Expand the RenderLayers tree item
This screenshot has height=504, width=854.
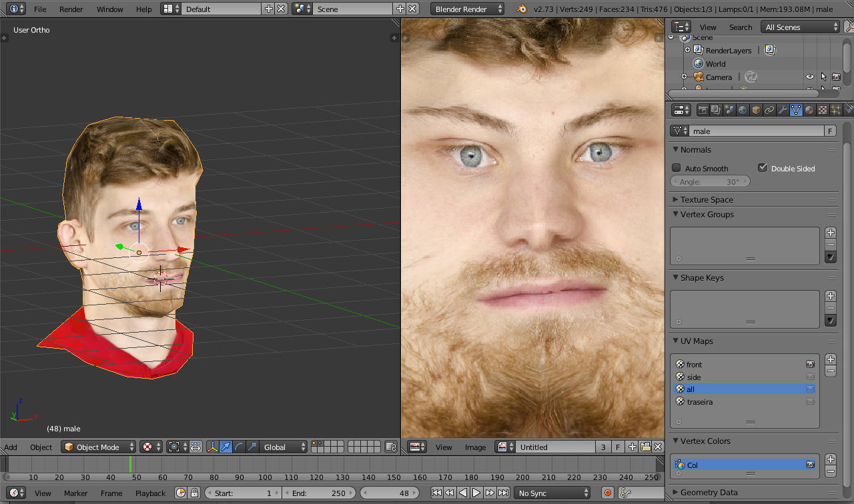[687, 50]
